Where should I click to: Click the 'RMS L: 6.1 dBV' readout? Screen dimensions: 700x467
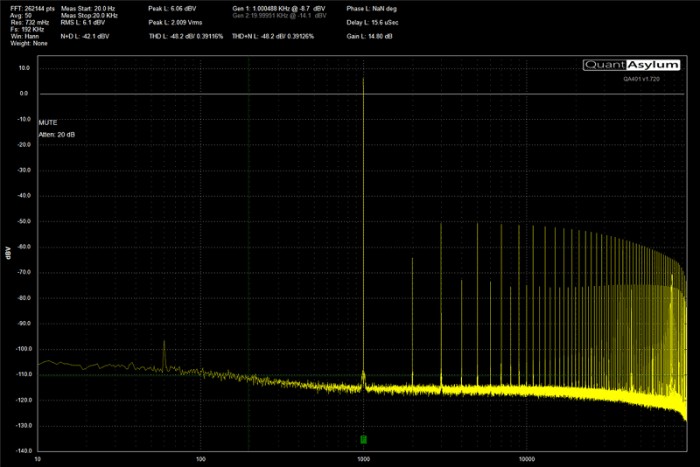pyautogui.click(x=83, y=22)
